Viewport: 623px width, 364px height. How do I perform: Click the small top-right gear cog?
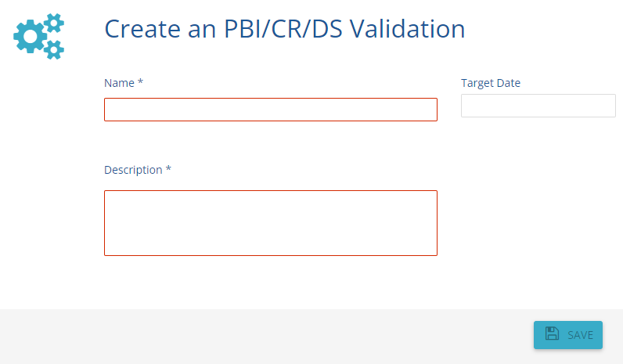click(x=53, y=22)
